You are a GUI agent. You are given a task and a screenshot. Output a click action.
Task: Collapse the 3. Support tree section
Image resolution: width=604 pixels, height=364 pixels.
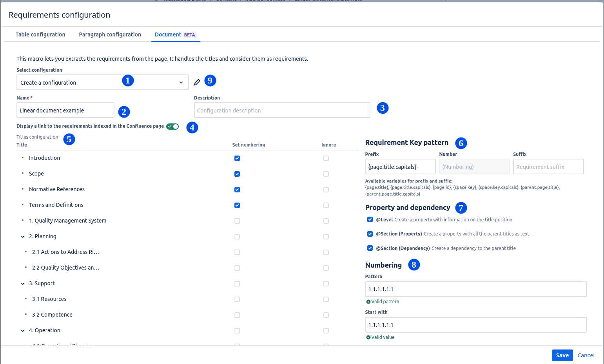[23, 284]
